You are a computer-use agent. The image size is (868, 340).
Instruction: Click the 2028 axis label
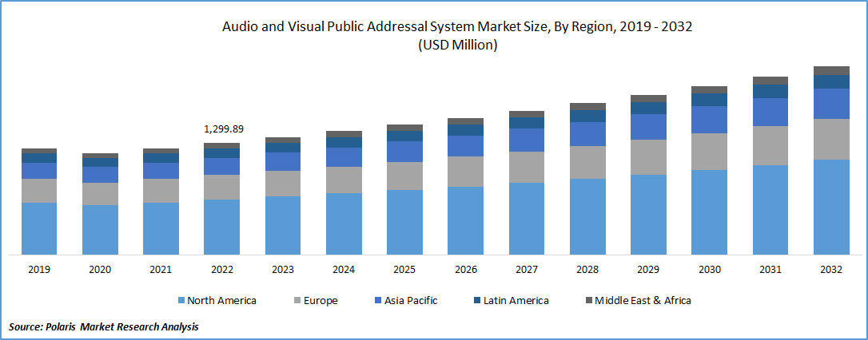click(x=587, y=270)
